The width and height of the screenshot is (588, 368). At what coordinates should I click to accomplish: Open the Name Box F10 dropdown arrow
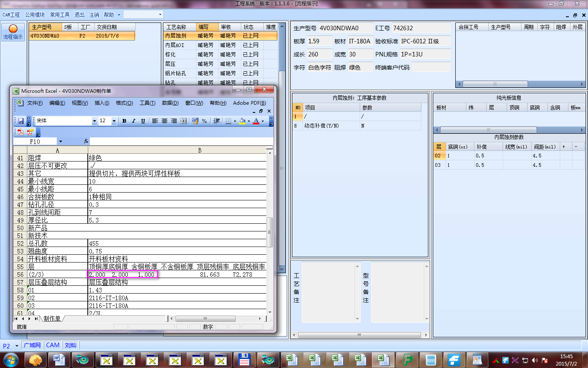pos(60,141)
